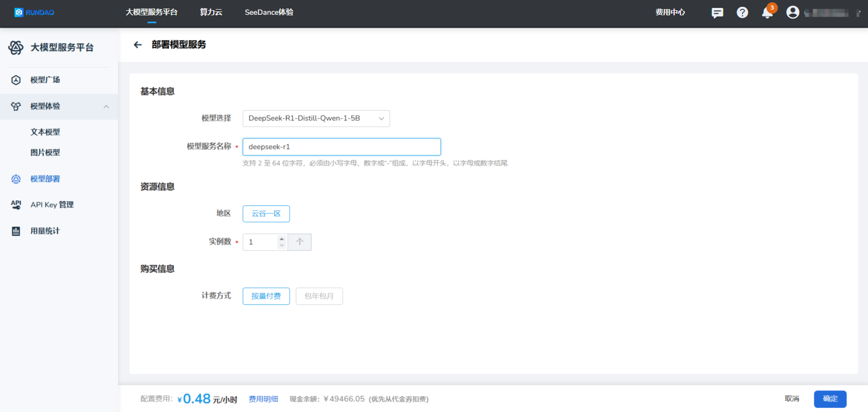Click the 取消 cancel button
Image resolution: width=868 pixels, height=412 pixels.
(792, 399)
